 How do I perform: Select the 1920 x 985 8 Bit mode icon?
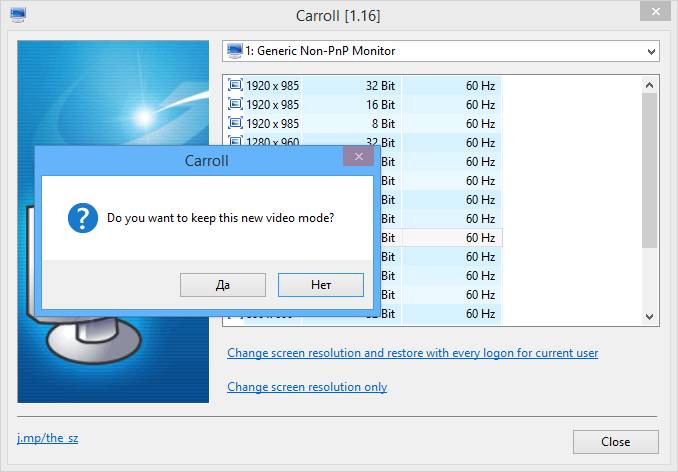(235, 123)
